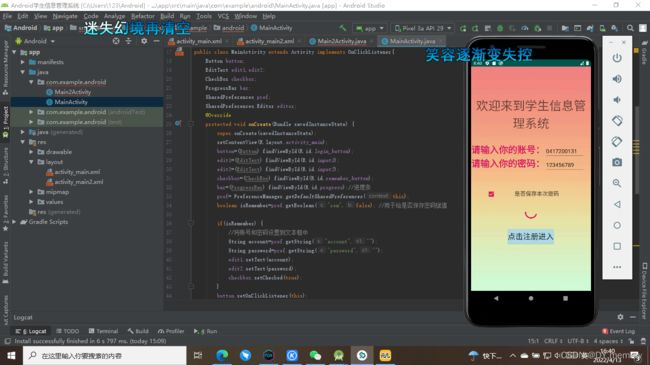Expand the drawable folder
650x365 pixels.
click(31, 152)
